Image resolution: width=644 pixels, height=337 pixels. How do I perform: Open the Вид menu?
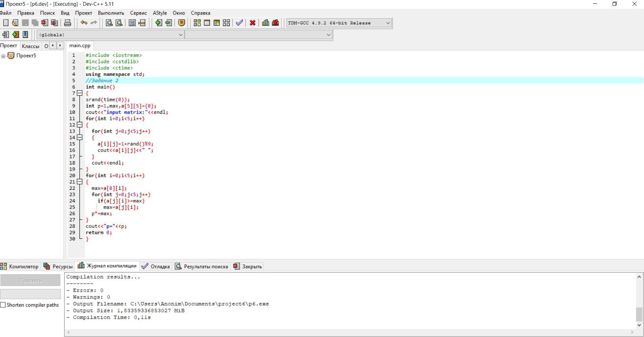click(65, 13)
